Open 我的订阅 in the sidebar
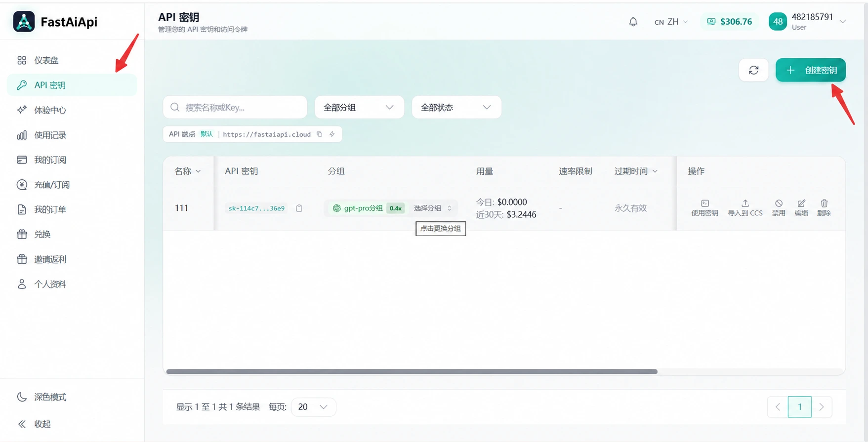The image size is (868, 442). 72,160
